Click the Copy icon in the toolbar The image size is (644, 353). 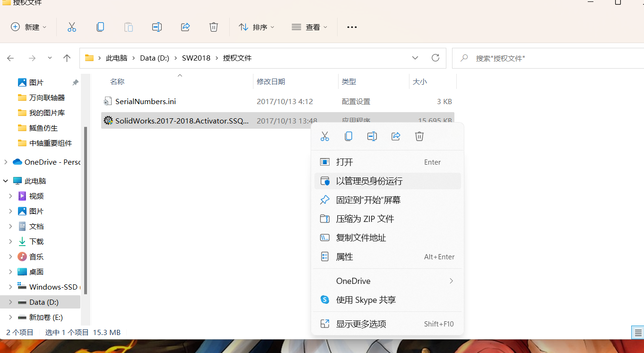tap(100, 27)
